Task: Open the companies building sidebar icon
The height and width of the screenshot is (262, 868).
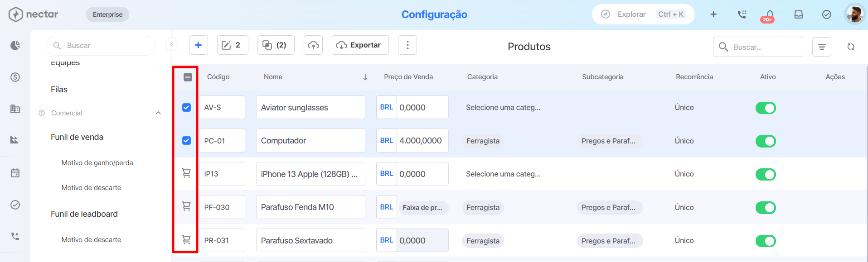Action: point(15,109)
